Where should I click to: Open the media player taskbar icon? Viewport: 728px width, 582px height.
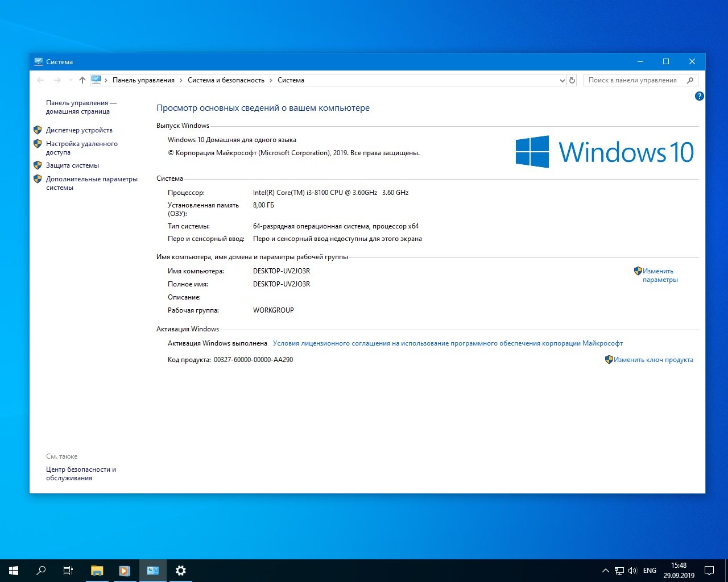coord(125,571)
